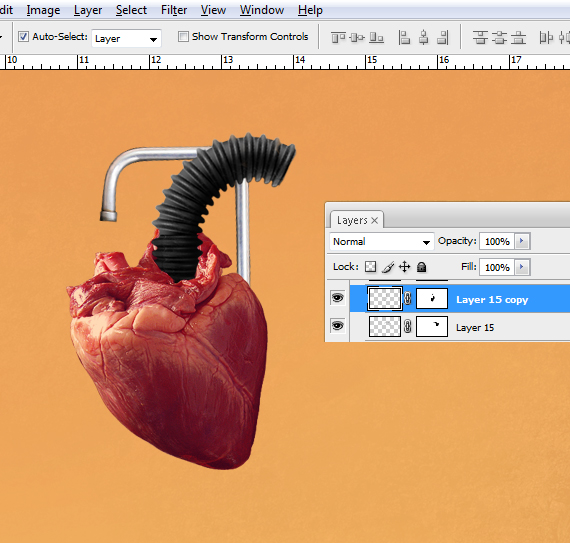The width and height of the screenshot is (570, 543).
Task: Open the Filter menu
Action: point(174,10)
